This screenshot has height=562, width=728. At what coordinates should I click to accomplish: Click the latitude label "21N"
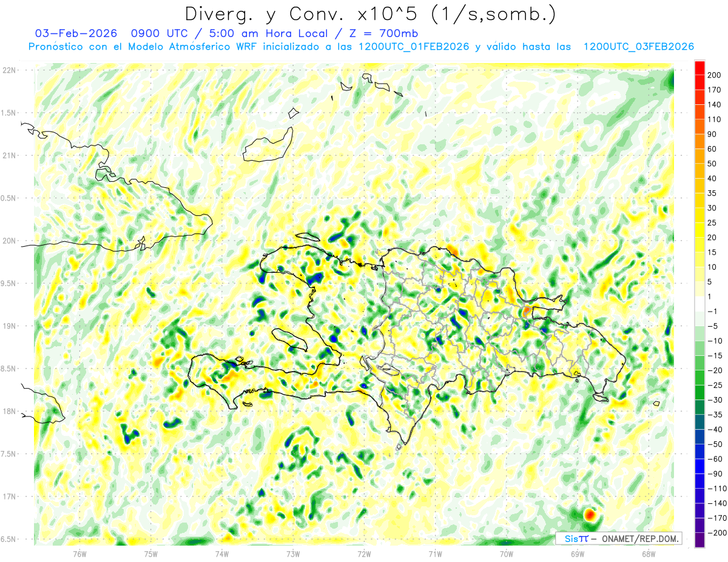point(10,156)
